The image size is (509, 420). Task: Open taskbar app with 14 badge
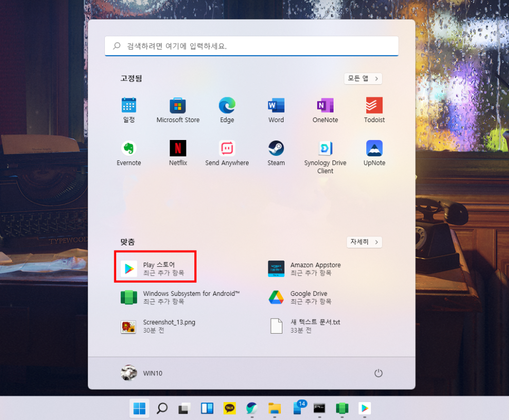click(299, 407)
